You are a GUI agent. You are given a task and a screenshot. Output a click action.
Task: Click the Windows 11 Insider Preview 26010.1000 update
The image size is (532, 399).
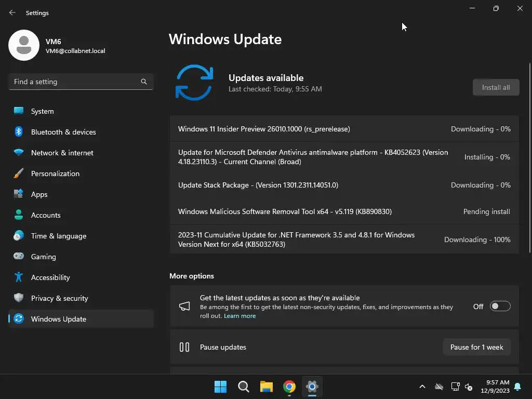click(x=344, y=129)
